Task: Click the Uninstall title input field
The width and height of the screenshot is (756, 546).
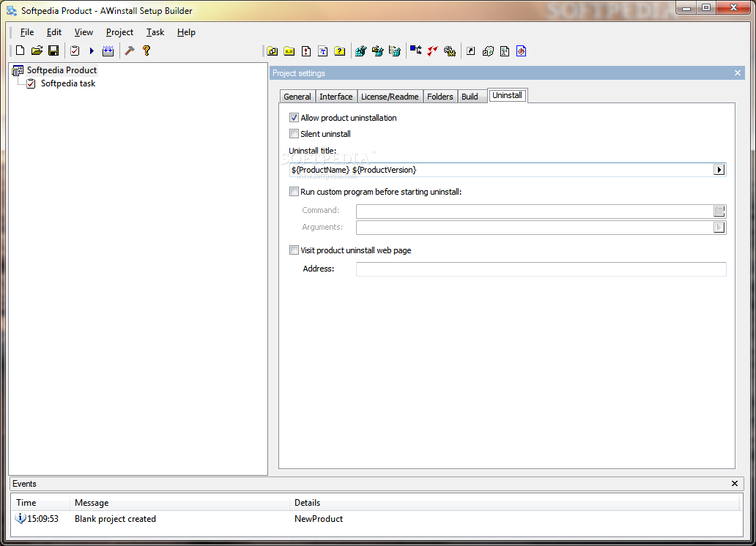Action: (x=501, y=170)
